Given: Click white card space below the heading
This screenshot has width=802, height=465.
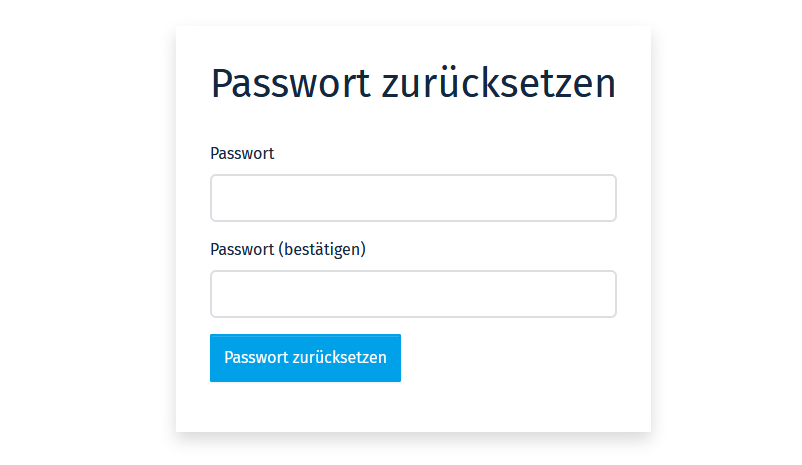Looking at the screenshot, I should pyautogui.click(x=413, y=123).
